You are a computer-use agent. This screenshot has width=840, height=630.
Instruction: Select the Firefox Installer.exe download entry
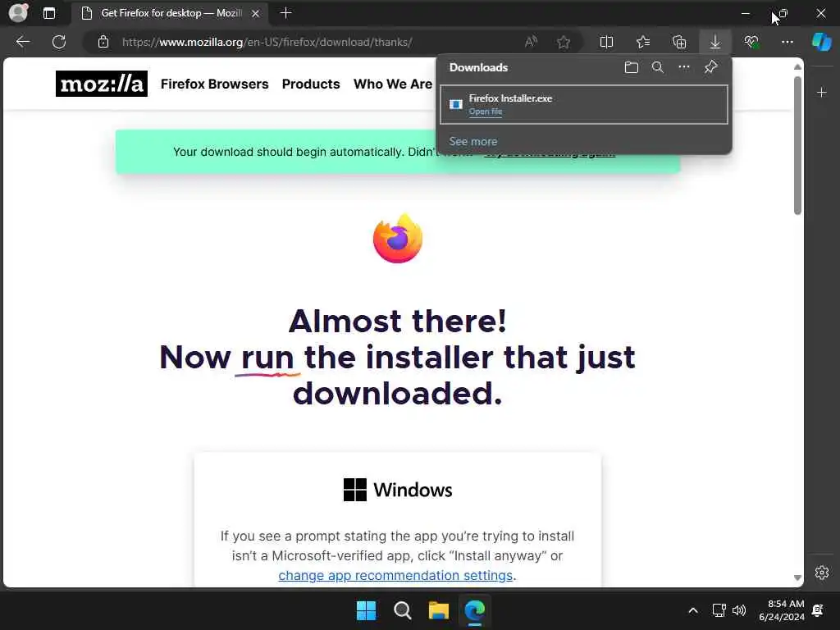click(x=584, y=104)
